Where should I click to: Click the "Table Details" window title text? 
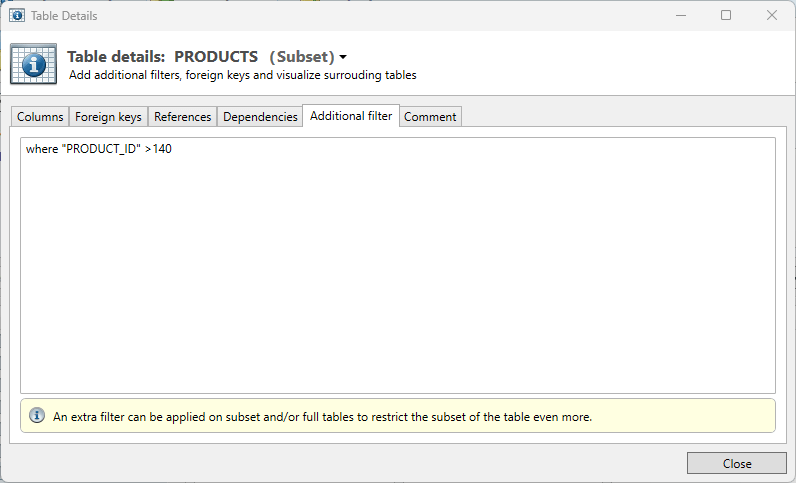pyautogui.click(x=65, y=16)
